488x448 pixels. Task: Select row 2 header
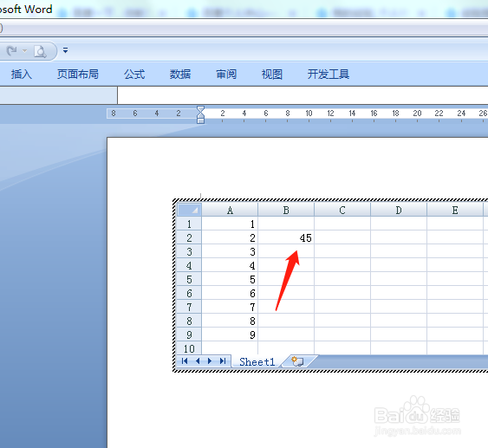189,237
